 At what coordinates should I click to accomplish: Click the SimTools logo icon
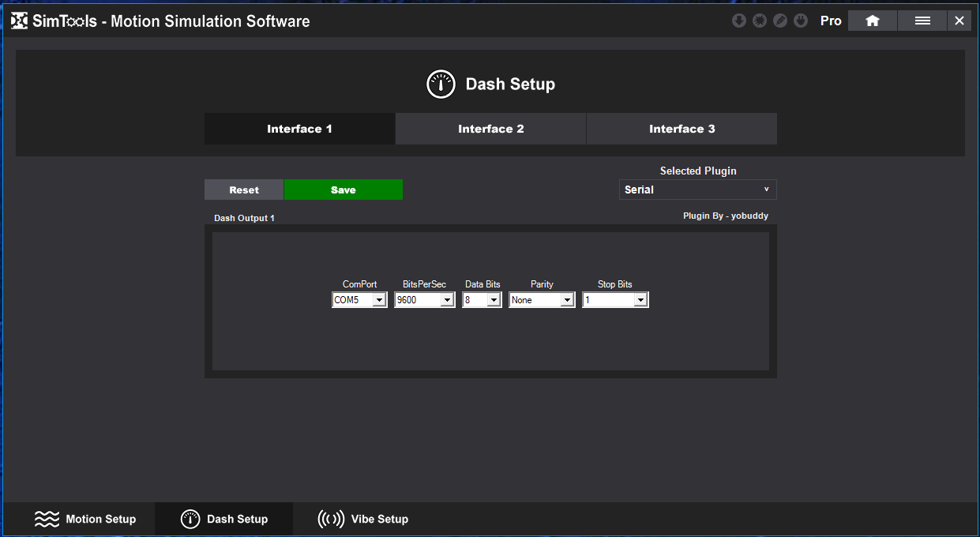(20, 21)
